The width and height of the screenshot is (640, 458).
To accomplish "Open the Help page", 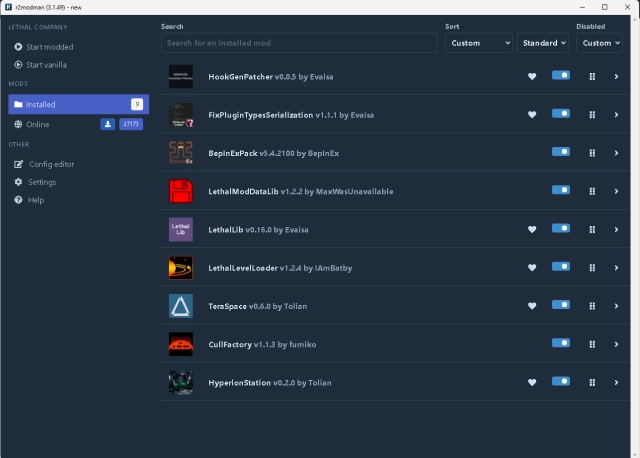I will (29, 200).
